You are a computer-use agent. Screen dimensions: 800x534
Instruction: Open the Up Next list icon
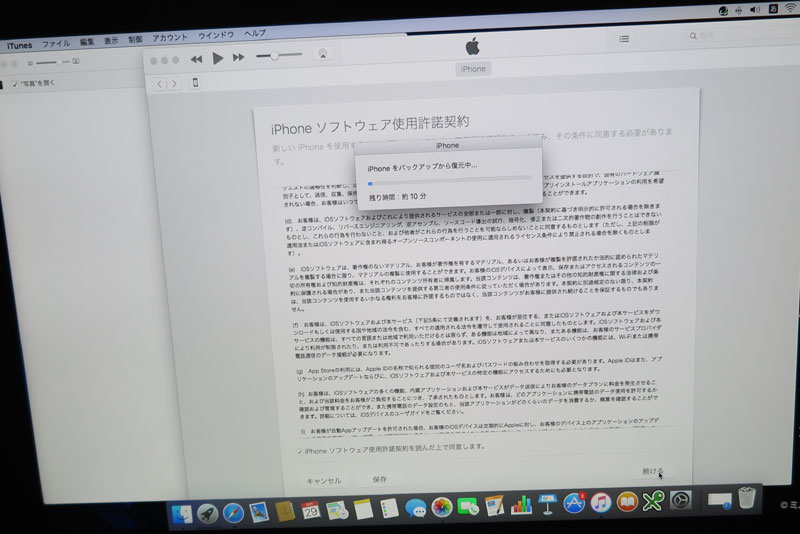624,38
